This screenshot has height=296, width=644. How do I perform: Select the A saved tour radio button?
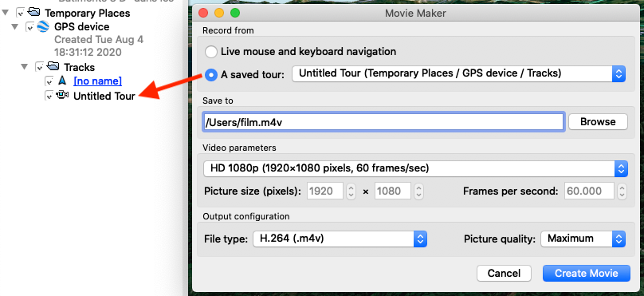click(211, 75)
